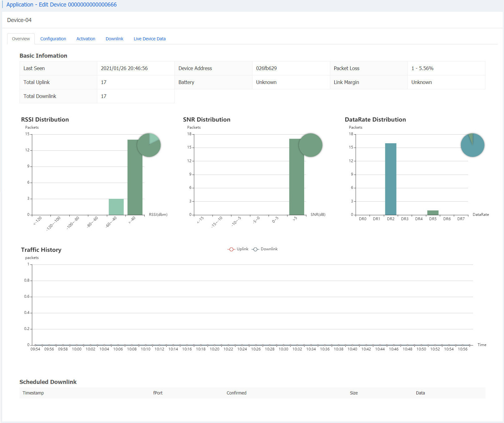The height and width of the screenshot is (423, 504).
Task: Toggle the Uplink legend series
Action: [x=238, y=249]
